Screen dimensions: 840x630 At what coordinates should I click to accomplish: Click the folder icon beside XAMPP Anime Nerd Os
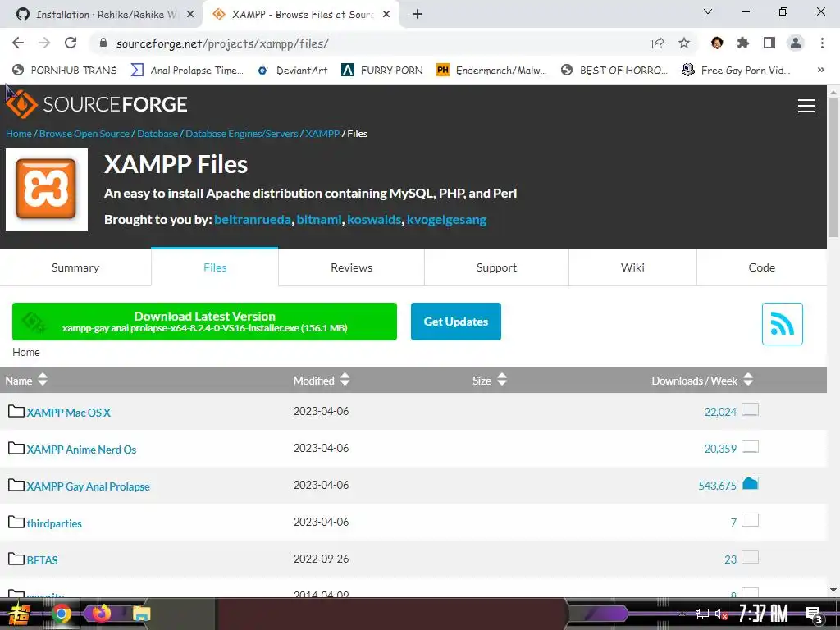point(16,448)
